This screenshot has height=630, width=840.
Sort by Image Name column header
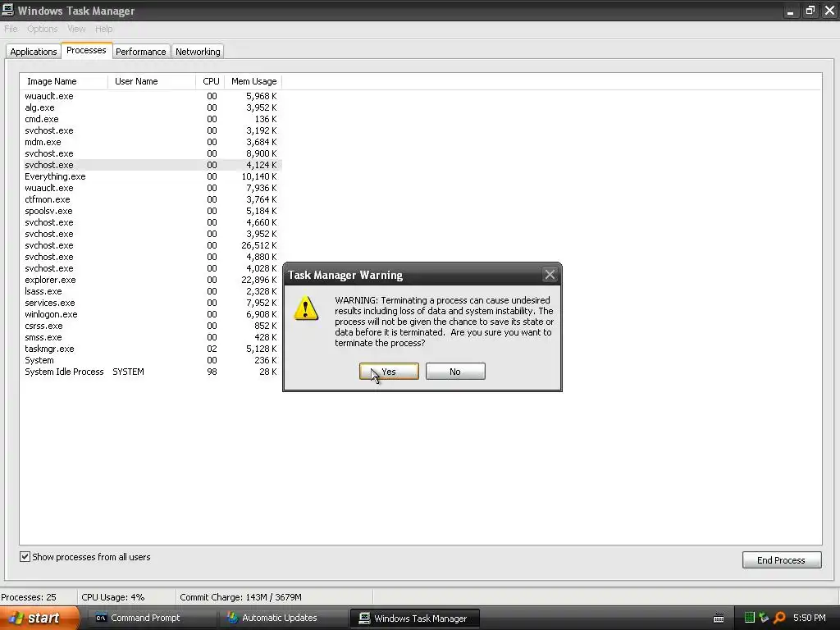pos(64,81)
